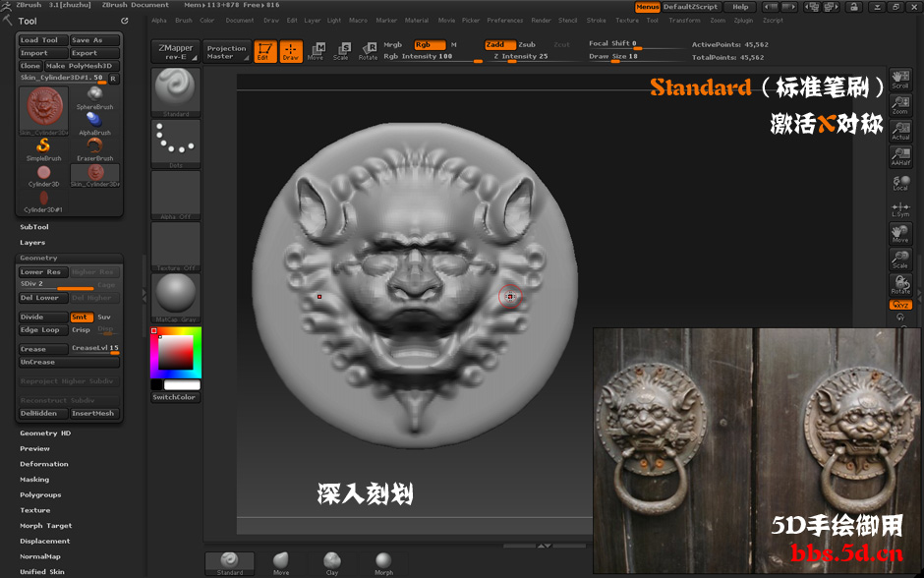Open ZMapper rev-E plugin
This screenshot has height=578, width=924.
(176, 52)
